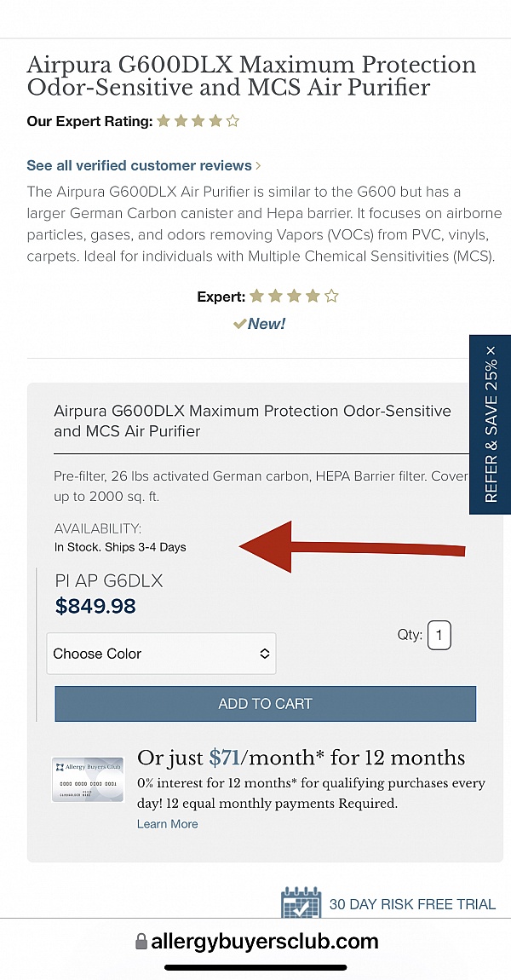This screenshot has width=511, height=980.
Task: Click the lock icon beside the site address
Action: (141, 942)
